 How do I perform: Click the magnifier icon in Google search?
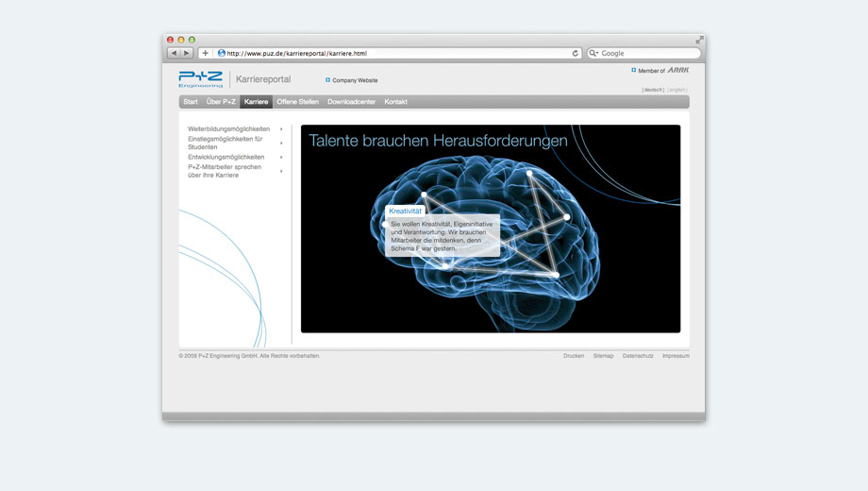pos(594,54)
